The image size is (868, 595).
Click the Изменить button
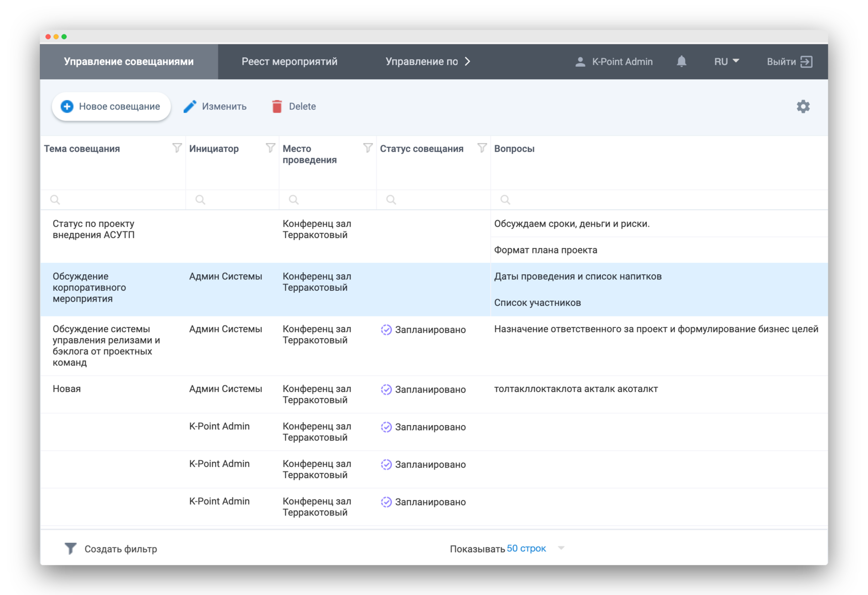point(215,106)
